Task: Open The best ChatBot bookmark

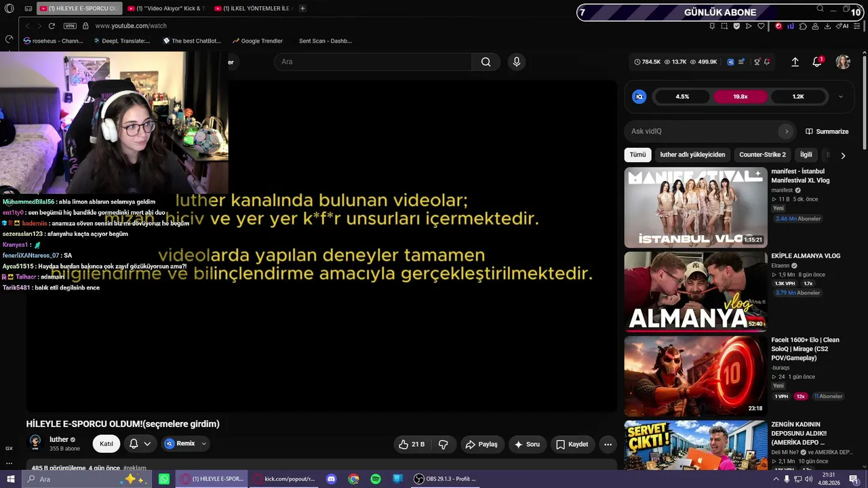Action: tap(192, 41)
